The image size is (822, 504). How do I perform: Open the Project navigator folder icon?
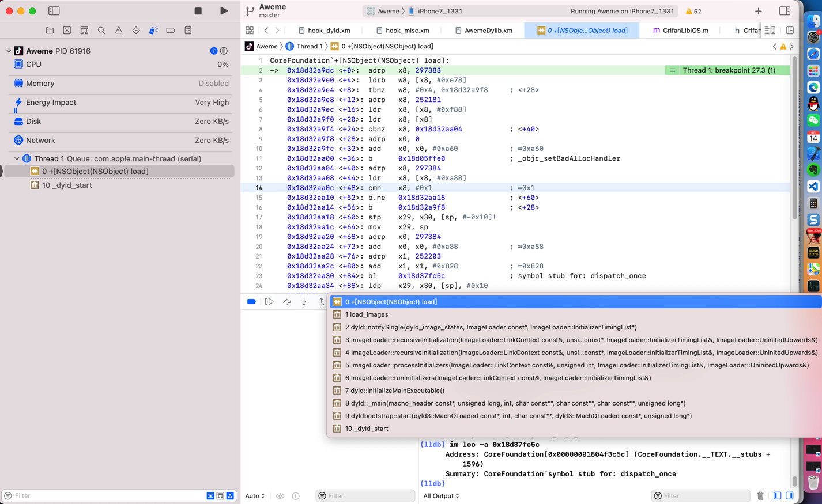[x=50, y=31]
